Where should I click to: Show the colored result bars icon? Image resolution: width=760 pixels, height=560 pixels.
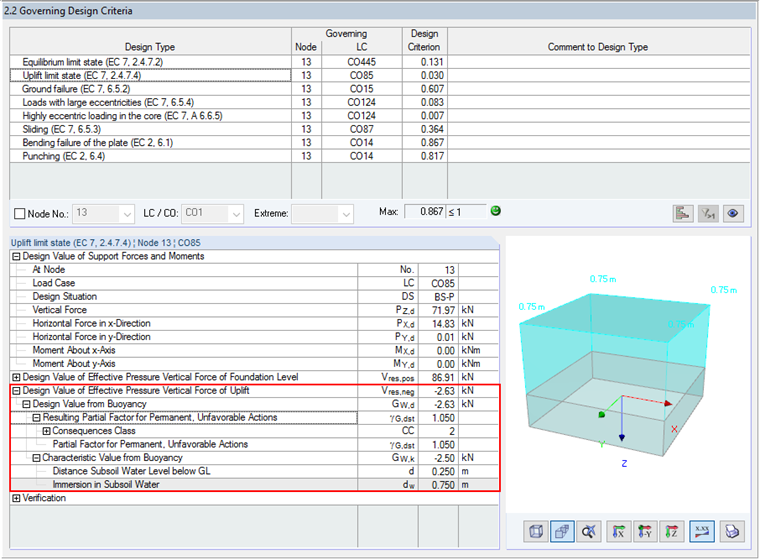pos(683,213)
